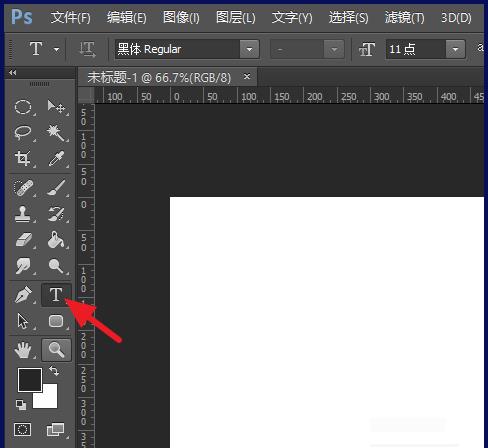Pick the Magic Wand tool
Image resolution: width=488 pixels, height=448 pixels.
pos(56,133)
